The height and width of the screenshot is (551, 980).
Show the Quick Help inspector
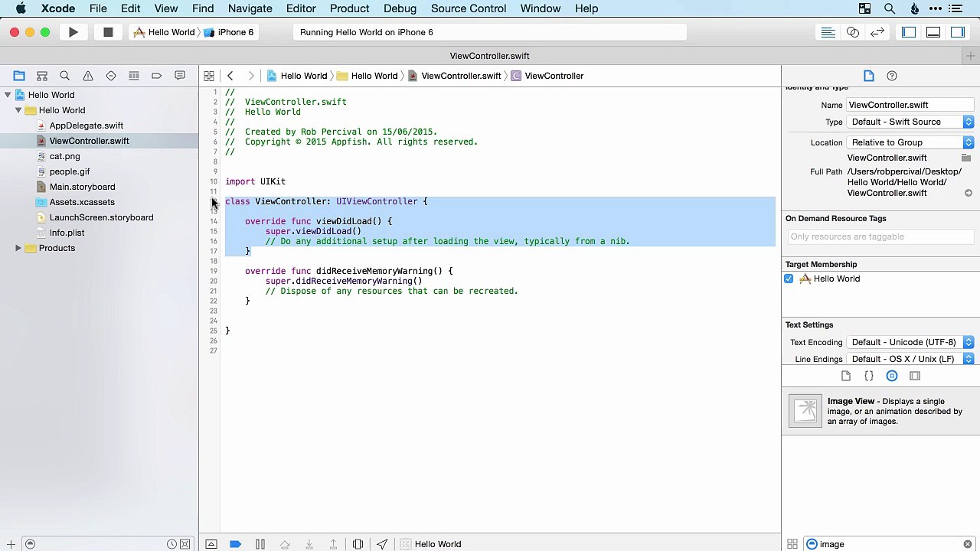pos(892,76)
